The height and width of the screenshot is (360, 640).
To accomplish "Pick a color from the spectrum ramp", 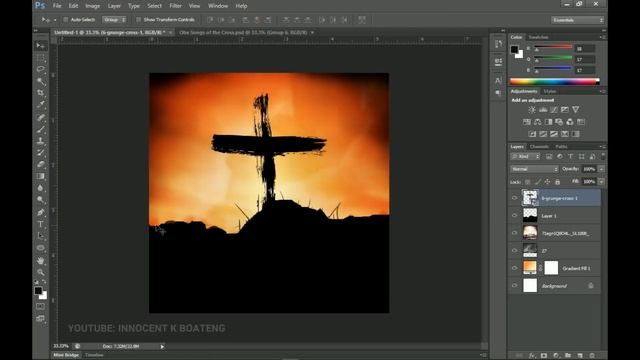I will [555, 82].
